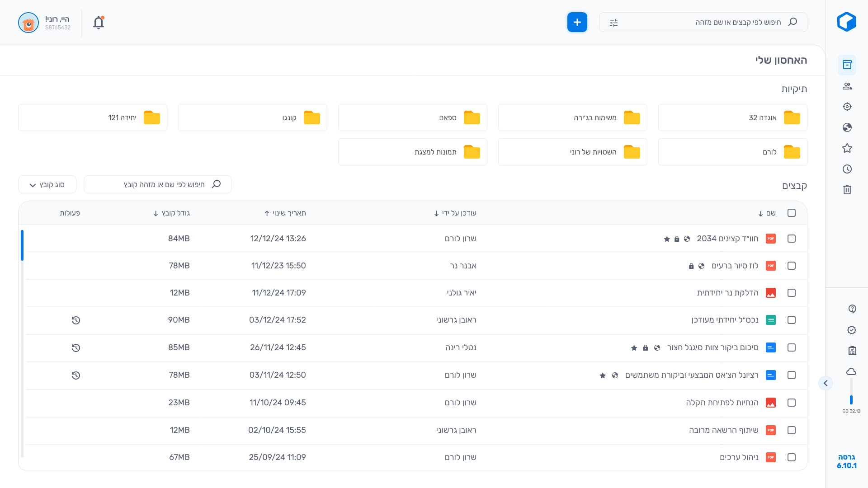Open search filter settings icon

pyautogui.click(x=613, y=23)
